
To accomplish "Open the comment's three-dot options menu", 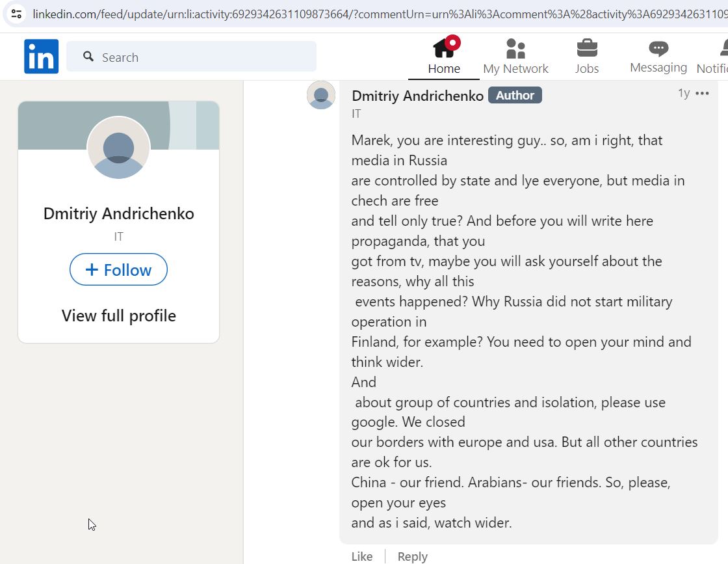I will (702, 94).
